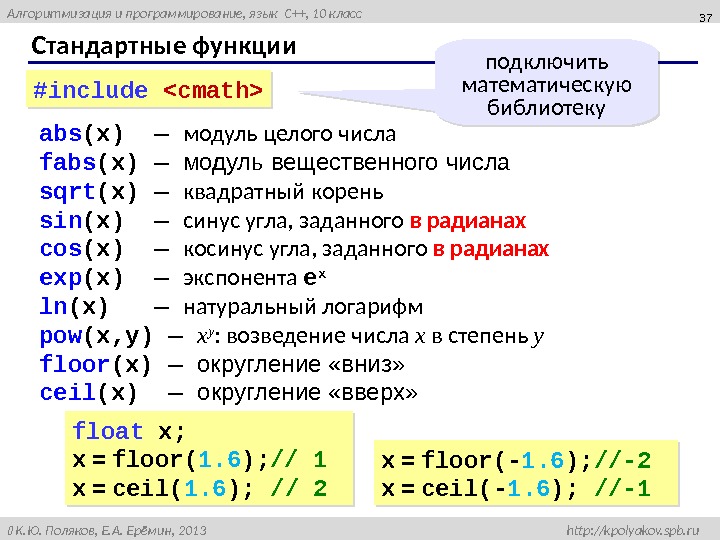
Task: Click the code line "x = ceil(1.6); // 2"
Action: pyautogui.click(x=200, y=488)
